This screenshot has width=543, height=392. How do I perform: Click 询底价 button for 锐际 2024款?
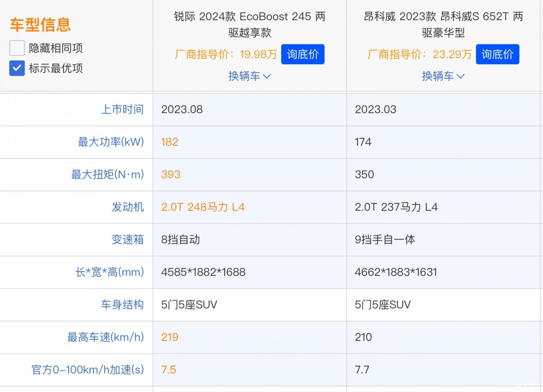click(x=303, y=54)
